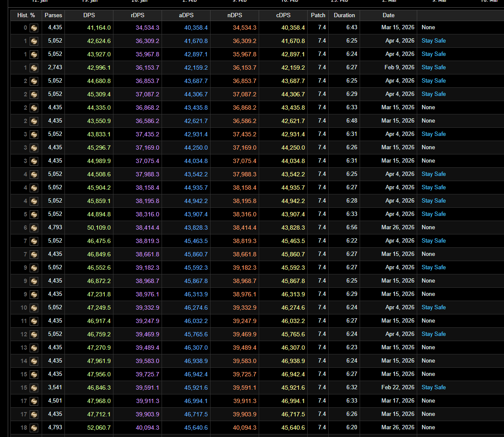Click the job icon in the 44,508.6 DPS row
This screenshot has height=437, width=504.
click(x=34, y=175)
